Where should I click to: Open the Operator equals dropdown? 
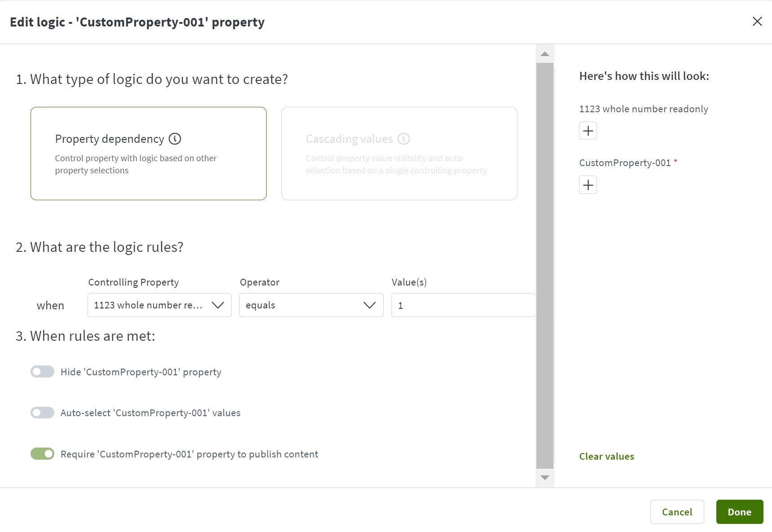coord(311,305)
